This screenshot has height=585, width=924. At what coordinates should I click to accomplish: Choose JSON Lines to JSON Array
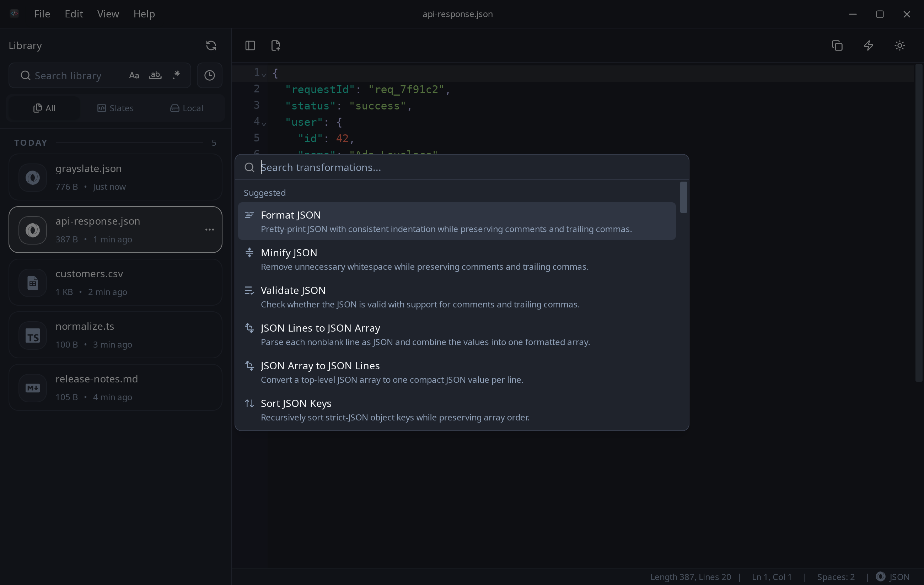(x=457, y=334)
